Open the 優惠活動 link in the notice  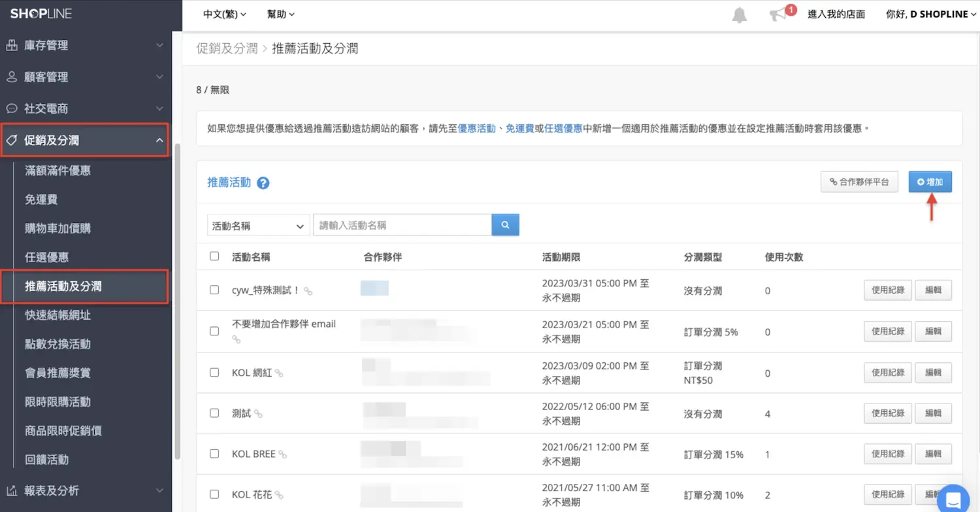tap(477, 128)
